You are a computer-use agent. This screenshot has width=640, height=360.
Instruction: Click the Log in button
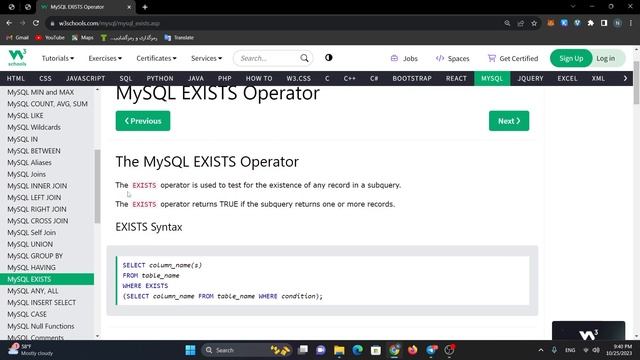coord(606,58)
